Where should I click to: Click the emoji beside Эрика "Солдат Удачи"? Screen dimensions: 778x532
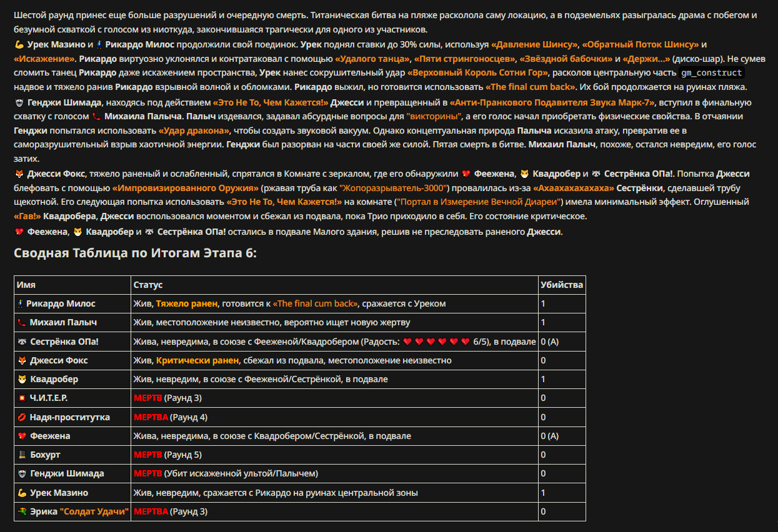pyautogui.click(x=22, y=511)
